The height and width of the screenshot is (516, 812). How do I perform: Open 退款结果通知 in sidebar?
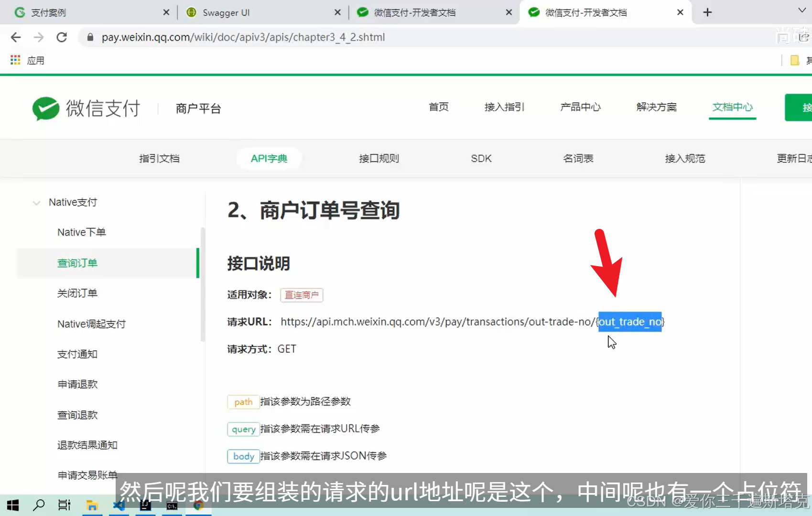pos(87,445)
